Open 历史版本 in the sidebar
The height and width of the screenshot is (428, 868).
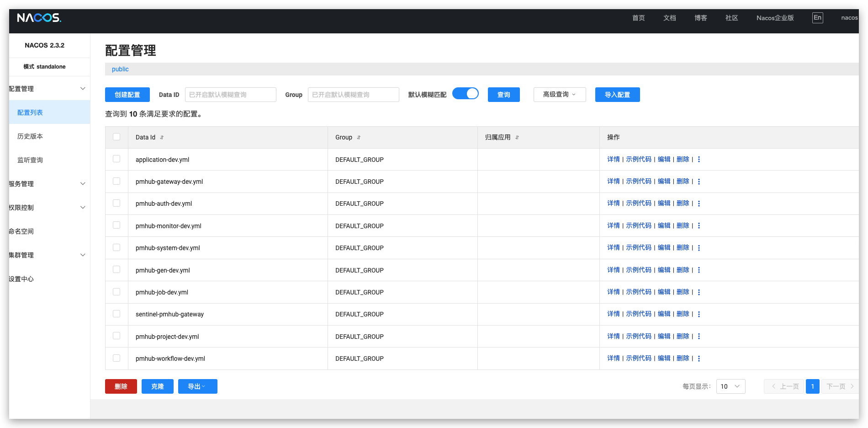tap(30, 136)
